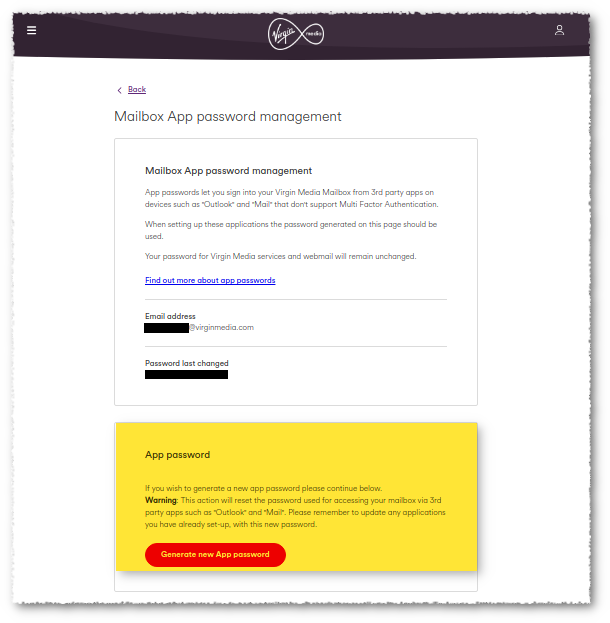Click Generate new App password button

pos(215,554)
